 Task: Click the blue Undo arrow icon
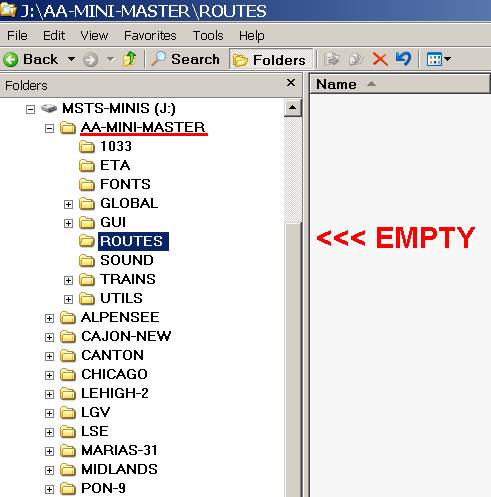403,59
